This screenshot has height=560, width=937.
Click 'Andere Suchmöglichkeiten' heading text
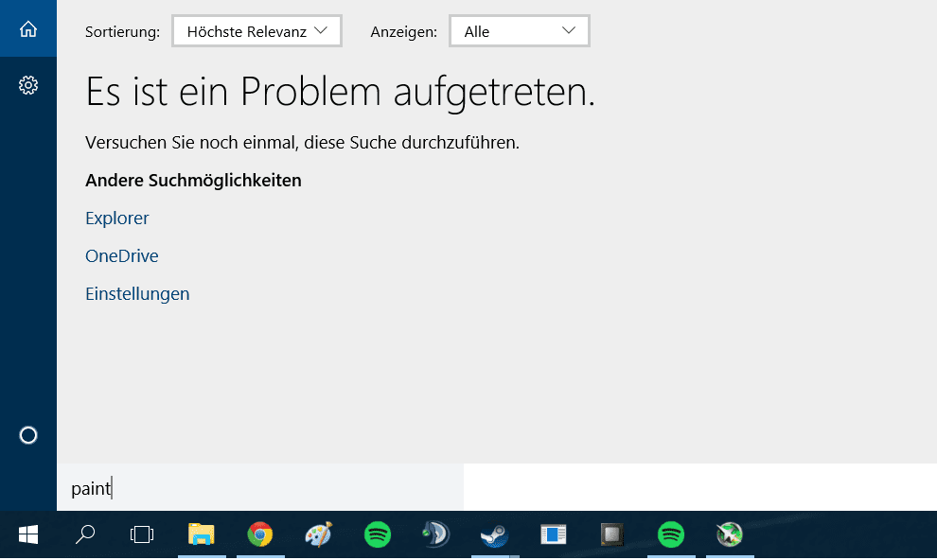(194, 181)
